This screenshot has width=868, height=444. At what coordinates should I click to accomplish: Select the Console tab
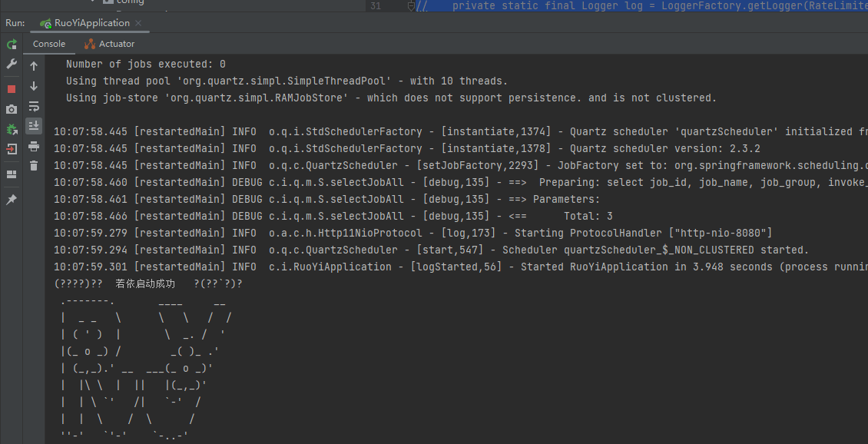tap(49, 44)
